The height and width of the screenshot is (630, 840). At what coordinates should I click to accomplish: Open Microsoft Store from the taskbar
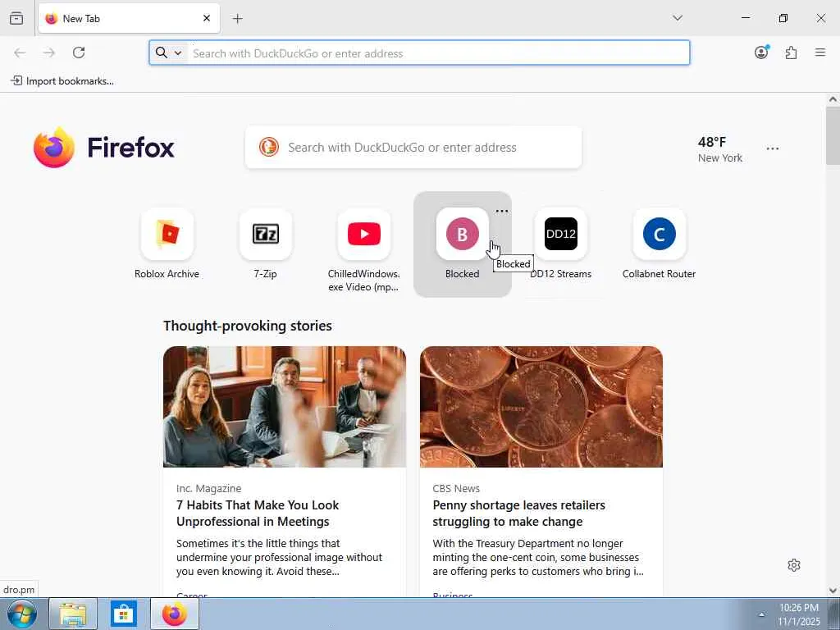pyautogui.click(x=124, y=614)
